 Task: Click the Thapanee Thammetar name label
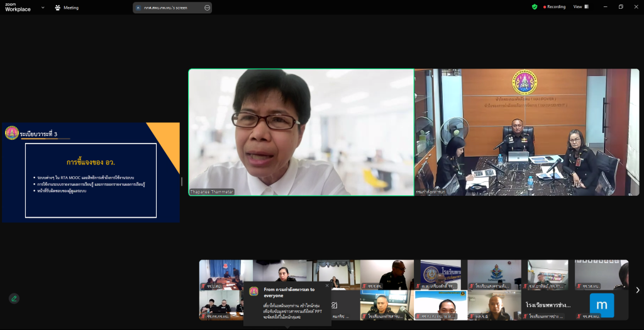pyautogui.click(x=211, y=191)
